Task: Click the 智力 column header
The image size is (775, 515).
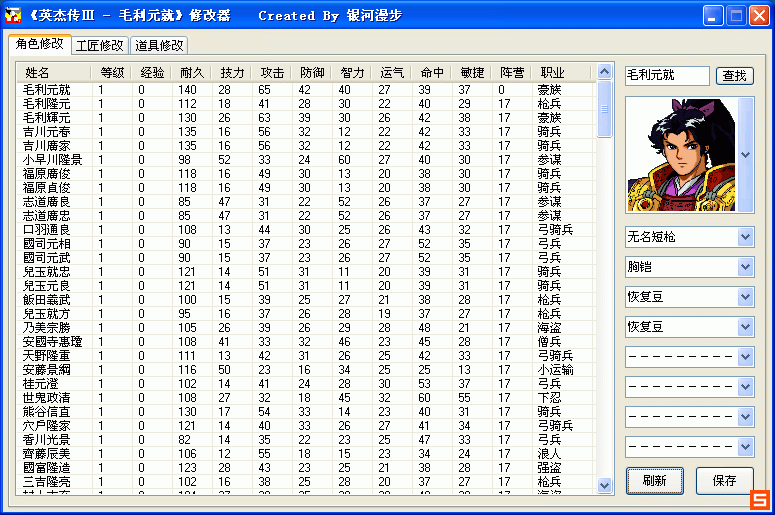Action: point(352,73)
